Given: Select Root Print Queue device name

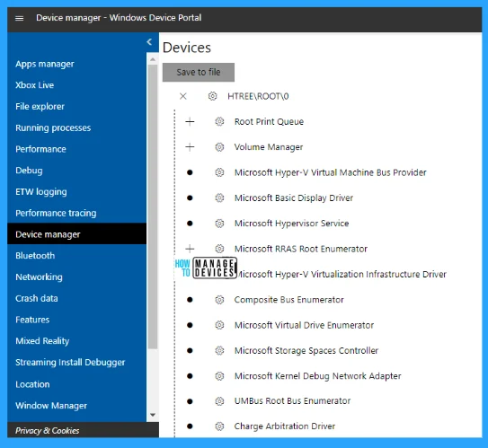Looking at the screenshot, I should 269,122.
